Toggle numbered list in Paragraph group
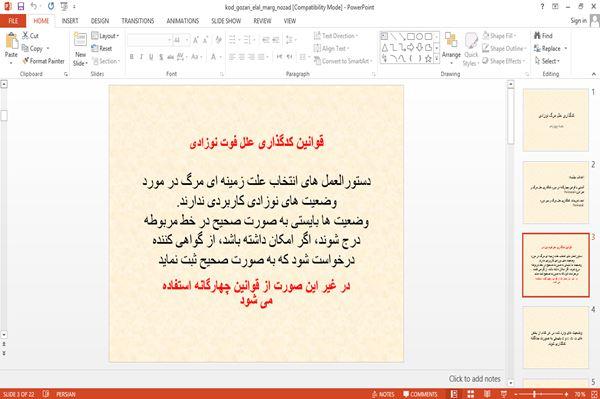The image size is (600, 399). click(x=248, y=40)
